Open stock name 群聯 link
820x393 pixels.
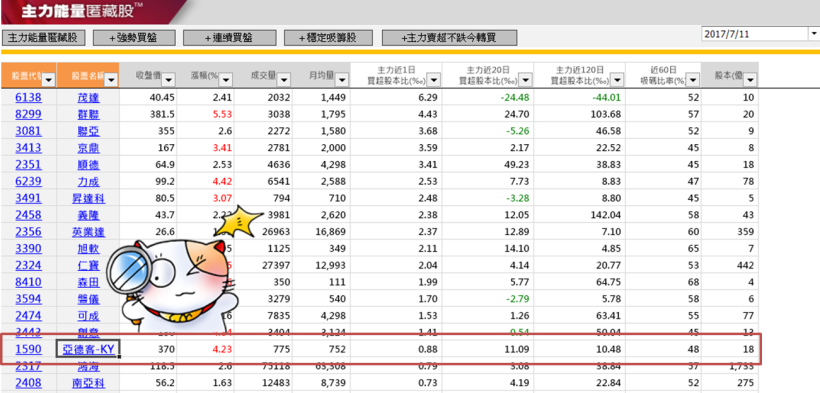pyautogui.click(x=88, y=115)
